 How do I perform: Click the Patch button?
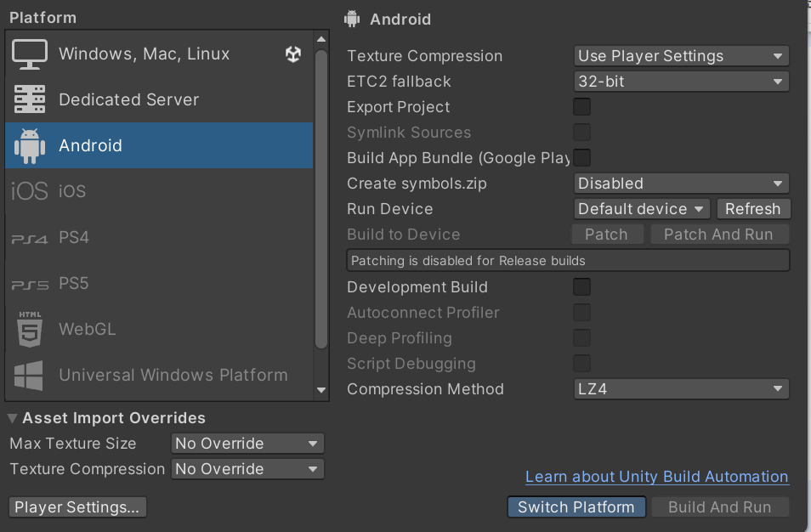click(x=607, y=235)
